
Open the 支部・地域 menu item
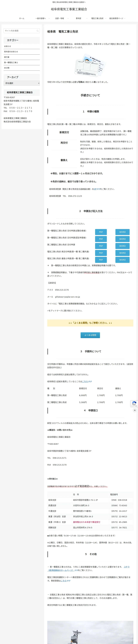[x=60, y=18]
